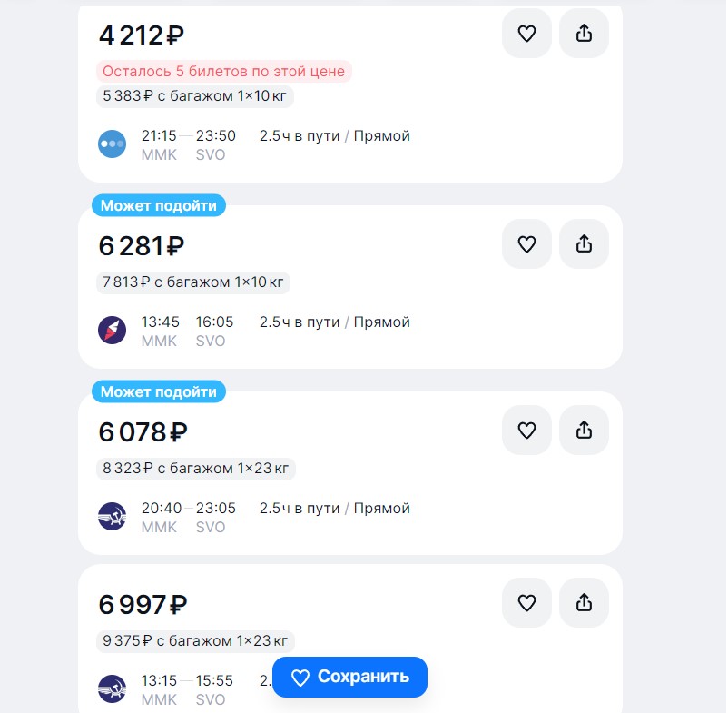This screenshot has width=728, height=713.
Task: Add the 6 281₽ ticket to favorites
Action: click(x=527, y=243)
